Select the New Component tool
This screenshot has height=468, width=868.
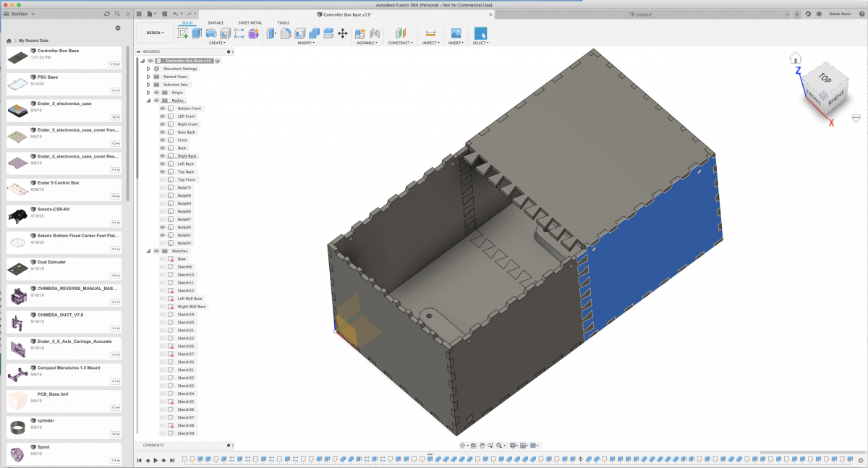(x=361, y=33)
